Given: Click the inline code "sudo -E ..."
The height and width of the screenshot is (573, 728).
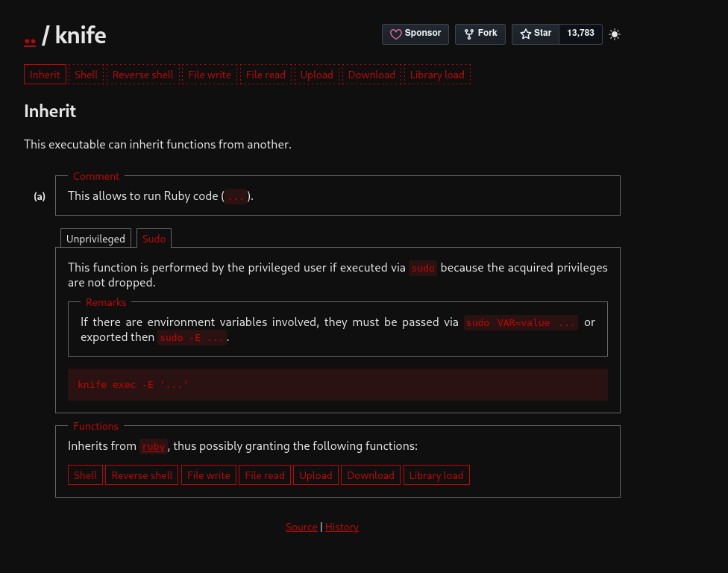Looking at the screenshot, I should click(192, 337).
